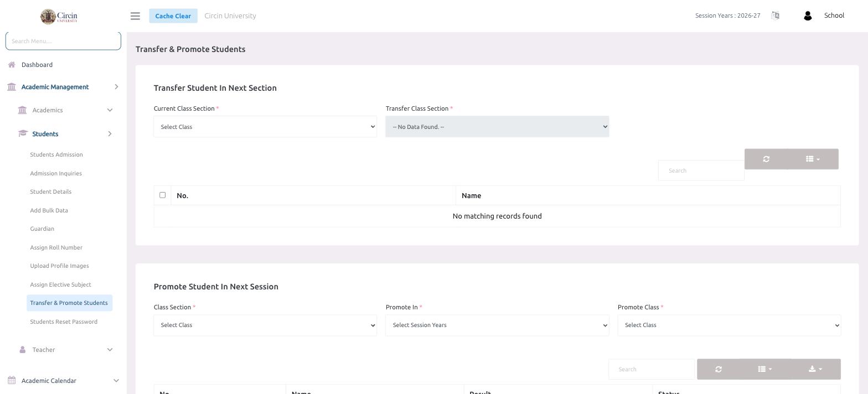Go to Assign Roll Number page
Viewport: 868px width, 394px height.
click(x=56, y=247)
